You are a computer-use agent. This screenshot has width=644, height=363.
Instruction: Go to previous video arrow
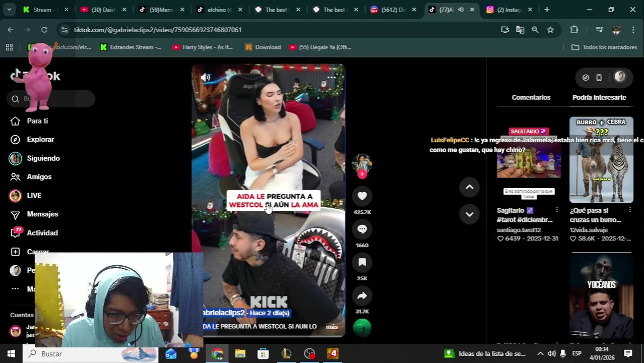pos(469,187)
